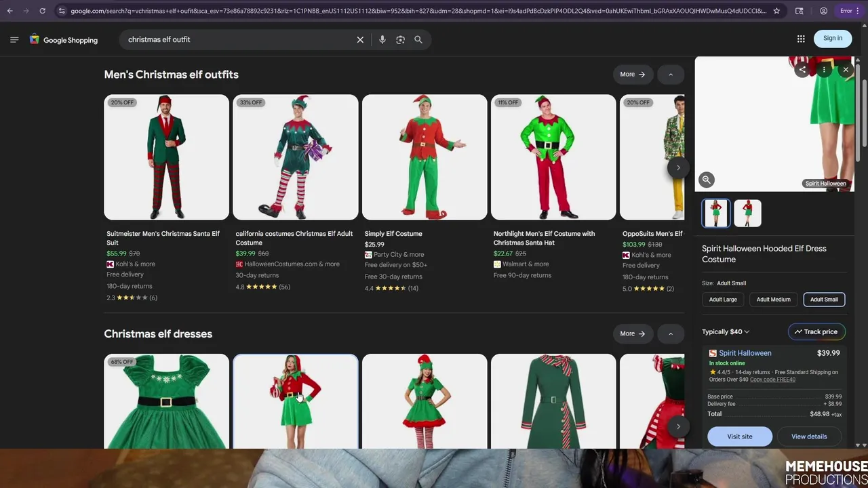The image size is (868, 488).
Task: Open the 68% OFF green dress
Action: (x=166, y=401)
